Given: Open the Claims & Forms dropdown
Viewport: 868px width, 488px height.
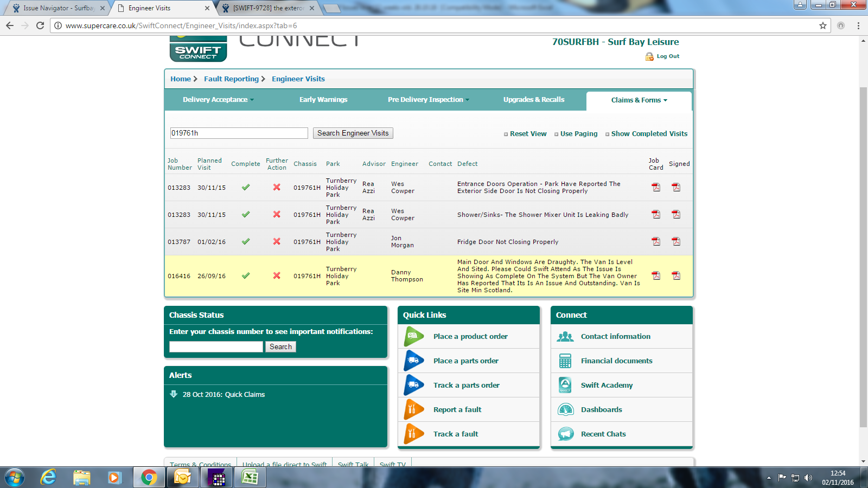Looking at the screenshot, I should [x=639, y=100].
